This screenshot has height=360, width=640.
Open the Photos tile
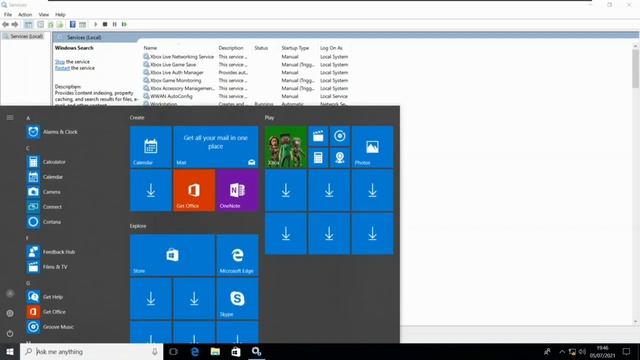(x=372, y=147)
